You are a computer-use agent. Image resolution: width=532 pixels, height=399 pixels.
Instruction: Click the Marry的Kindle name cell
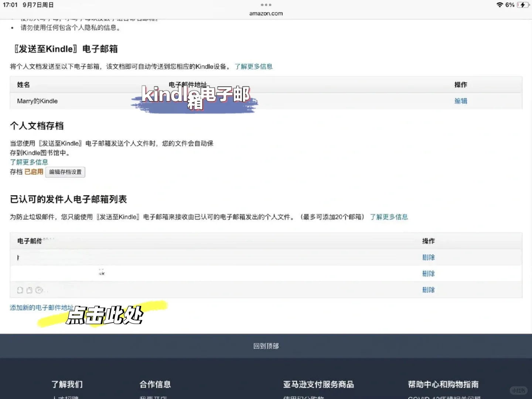click(x=37, y=101)
